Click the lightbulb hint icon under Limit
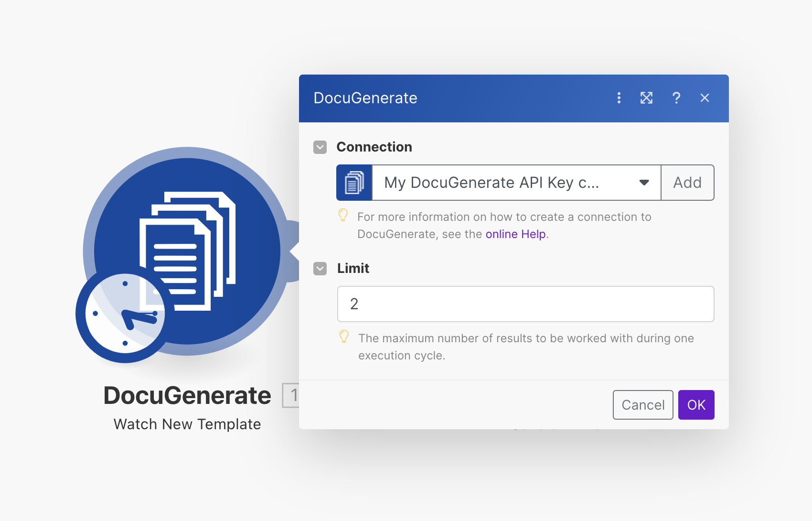Viewport: 812px width, 521px height. (344, 336)
